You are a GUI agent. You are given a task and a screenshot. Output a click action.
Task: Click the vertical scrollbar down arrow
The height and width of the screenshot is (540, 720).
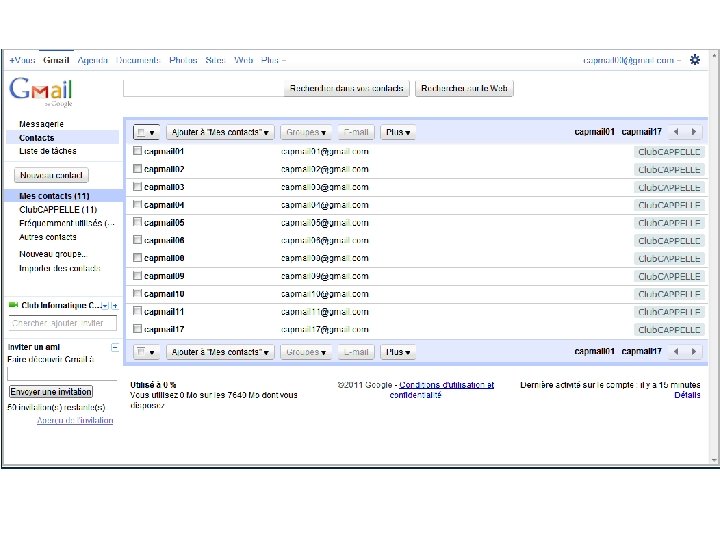714,460
